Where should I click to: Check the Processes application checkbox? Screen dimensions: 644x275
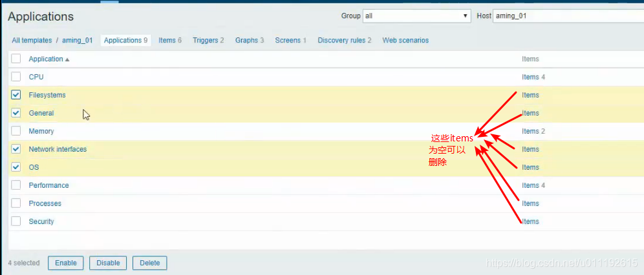pyautogui.click(x=16, y=203)
